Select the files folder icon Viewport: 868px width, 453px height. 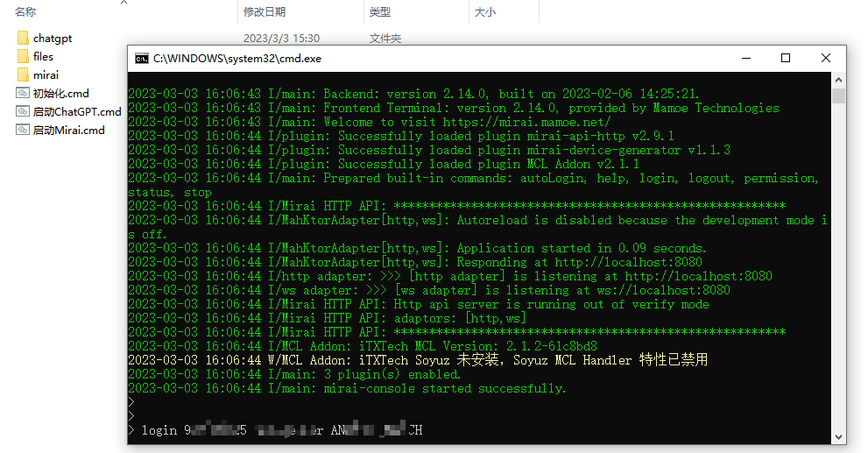click(x=23, y=56)
